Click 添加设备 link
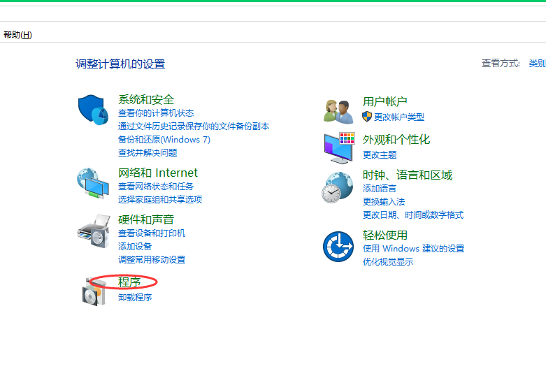The width and height of the screenshot is (546, 392). pos(135,247)
